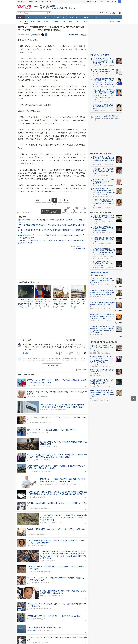The width and height of the screenshot is (138, 644).
Task: Open 電動バイク「モペット」article link
Action: (x=52, y=430)
